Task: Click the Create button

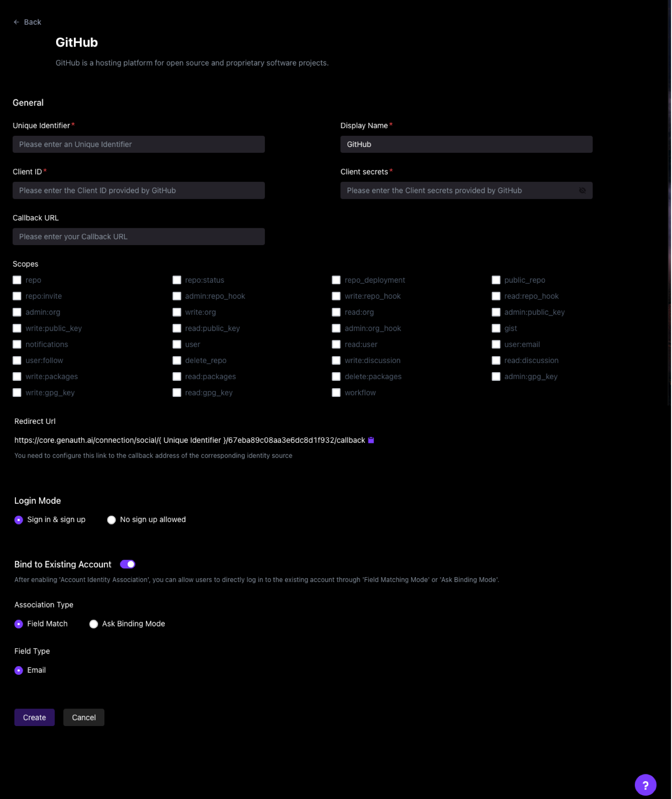Action: click(35, 718)
